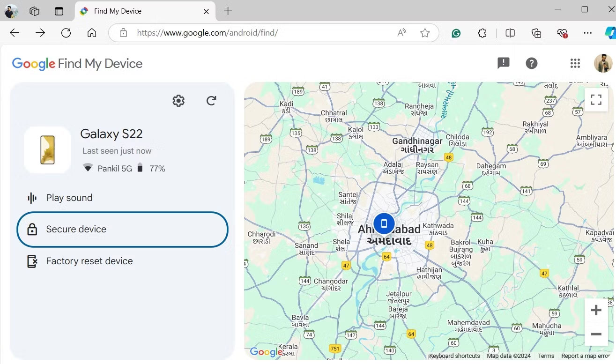Open the browser extensions icon
Screen dimensions: 616x364
click(x=482, y=33)
